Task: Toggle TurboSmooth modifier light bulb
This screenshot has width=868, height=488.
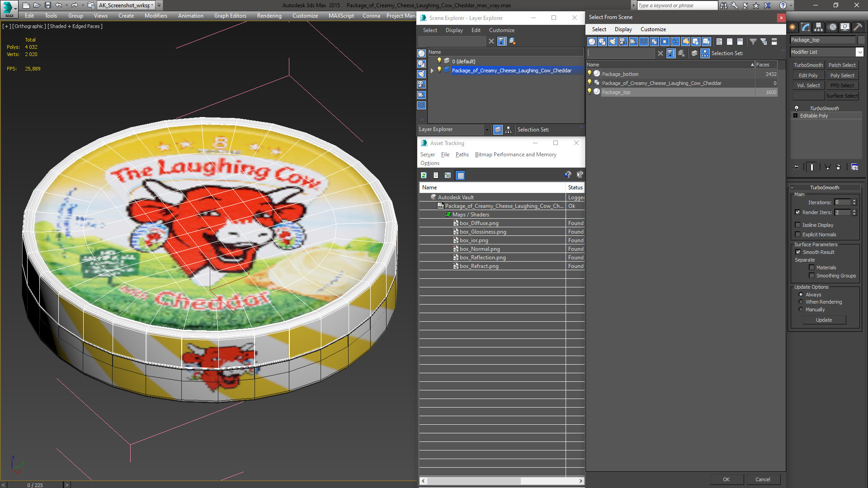Action: click(797, 108)
